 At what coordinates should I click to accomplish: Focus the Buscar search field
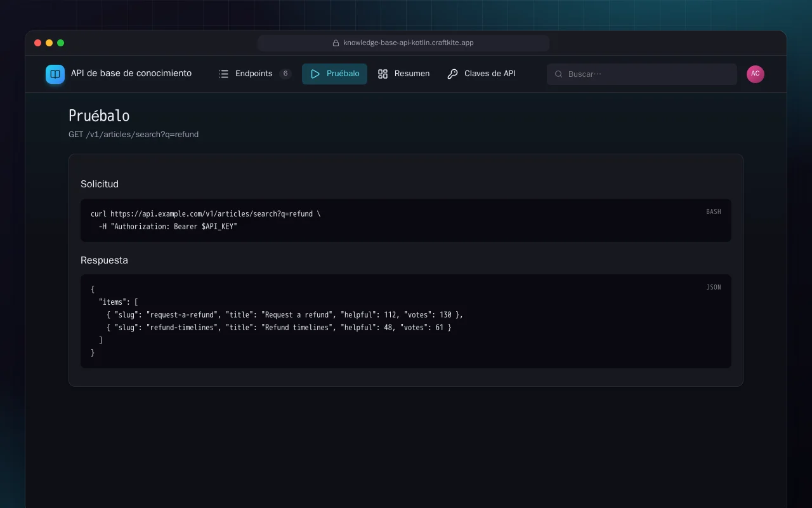(642, 74)
